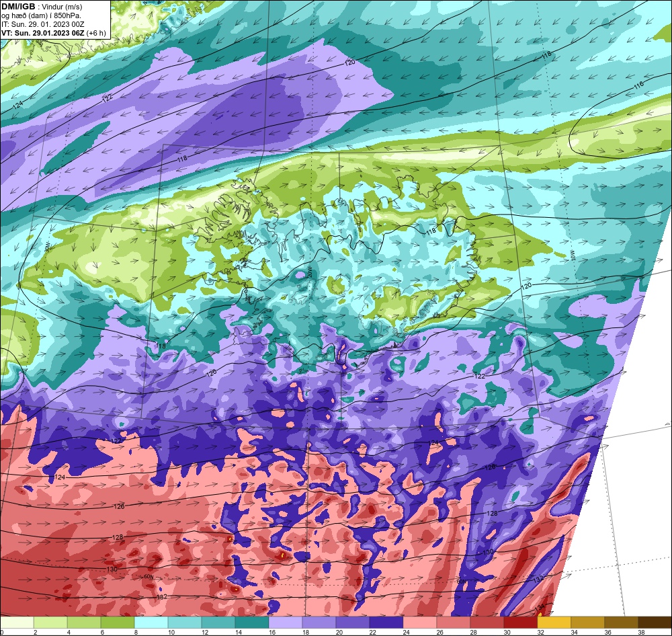Click the 6–8 m/s green legend swatch
The width and height of the screenshot is (672, 636).
[x=118, y=623]
